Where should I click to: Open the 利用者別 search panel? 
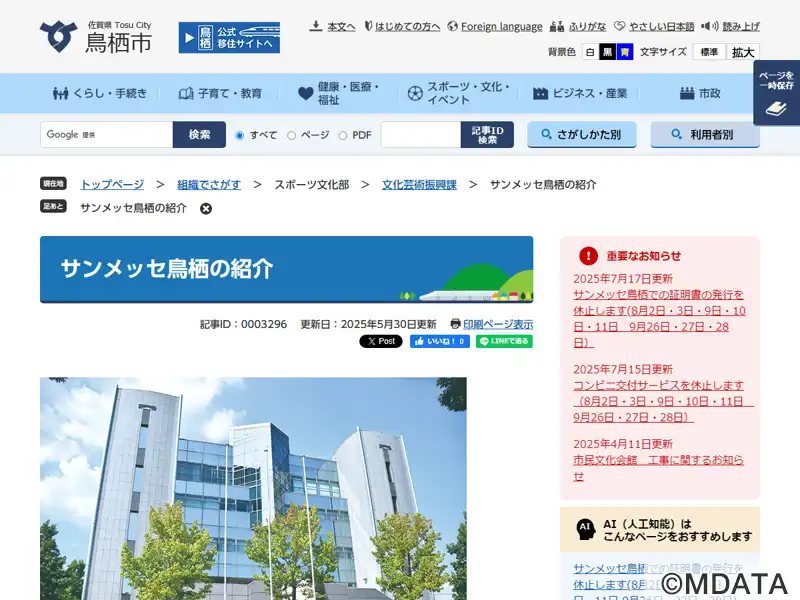pyautogui.click(x=705, y=135)
